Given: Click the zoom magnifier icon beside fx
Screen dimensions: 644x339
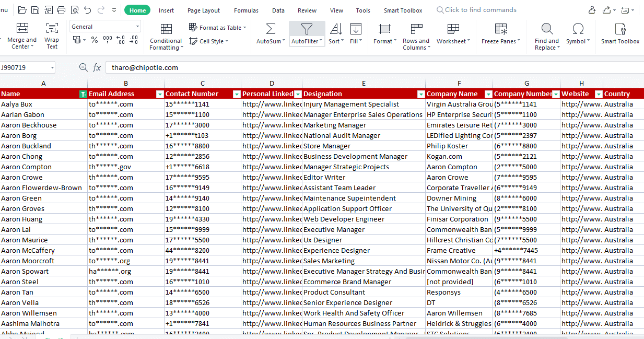Looking at the screenshot, I should pos(83,67).
